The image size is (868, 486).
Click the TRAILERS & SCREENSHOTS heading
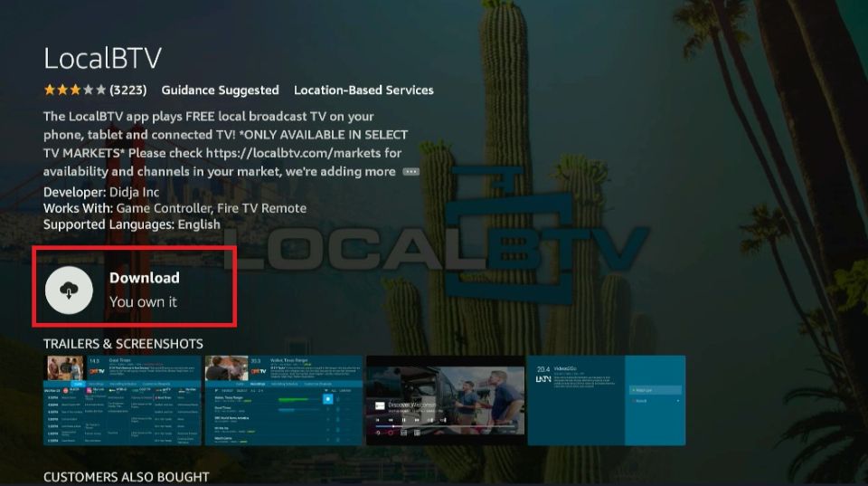tap(123, 344)
